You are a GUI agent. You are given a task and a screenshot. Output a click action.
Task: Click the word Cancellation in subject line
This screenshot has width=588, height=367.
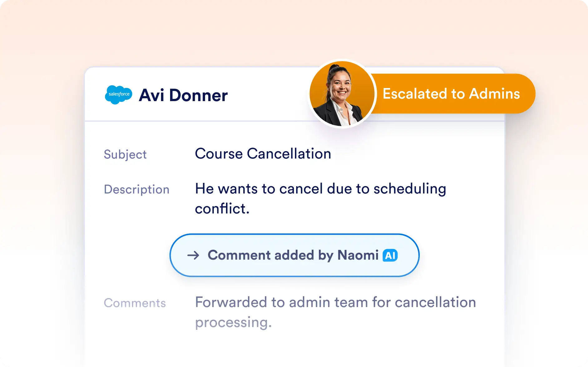[x=289, y=154]
